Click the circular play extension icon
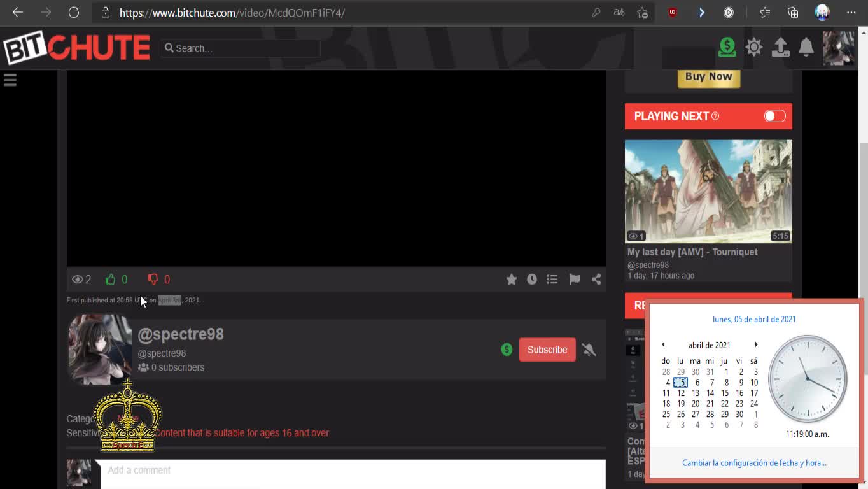This screenshot has width=868, height=489. 729,12
